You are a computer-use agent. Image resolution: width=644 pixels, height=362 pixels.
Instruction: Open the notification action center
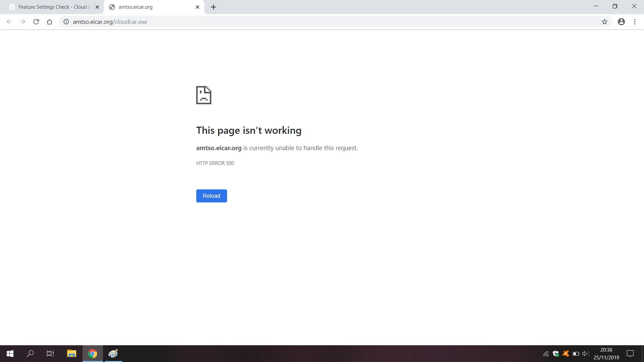point(630,354)
